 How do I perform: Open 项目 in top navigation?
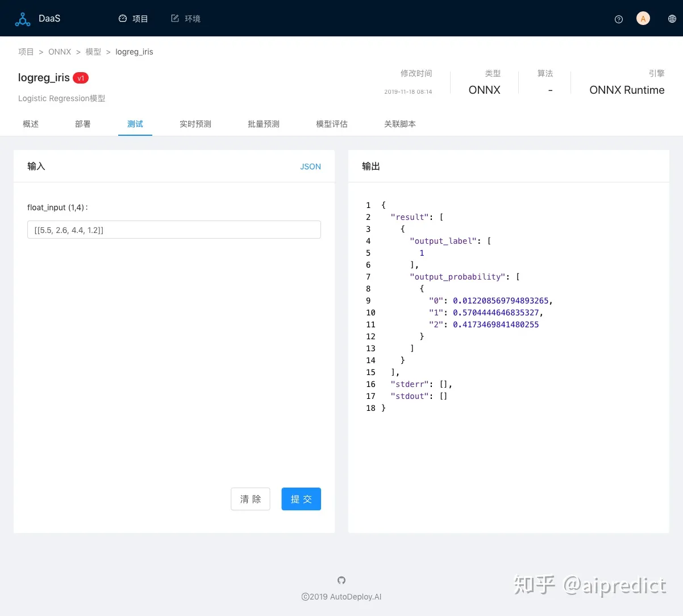coord(134,19)
